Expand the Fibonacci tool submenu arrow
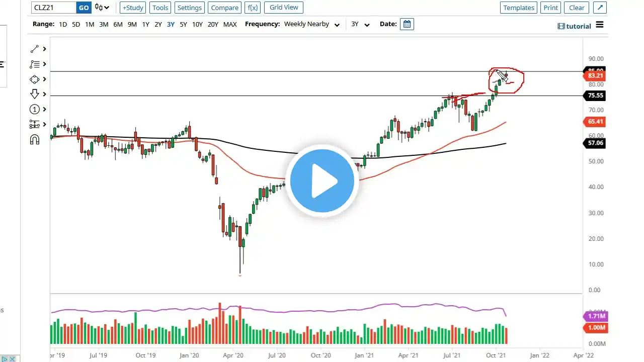 (x=44, y=64)
